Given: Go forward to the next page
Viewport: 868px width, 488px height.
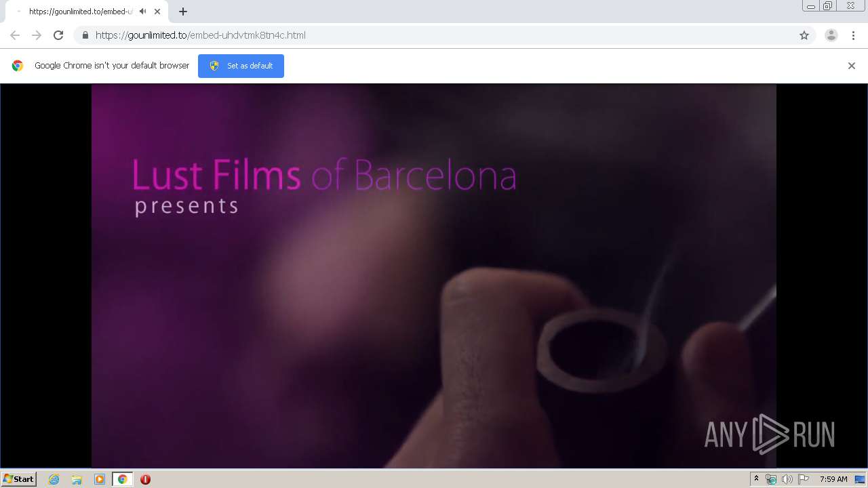Looking at the screenshot, I should click(37, 35).
